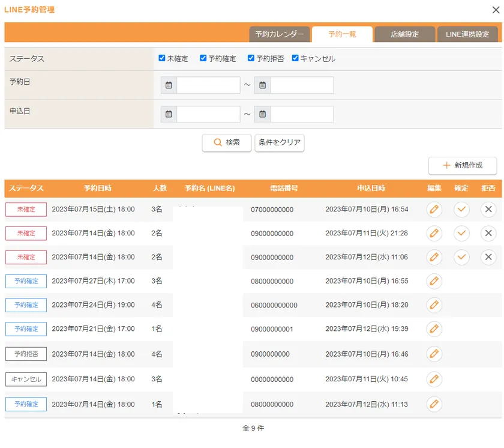The image size is (504, 448).
Task: Edit the cancelled キャンセル reservation row
Action: (x=434, y=379)
